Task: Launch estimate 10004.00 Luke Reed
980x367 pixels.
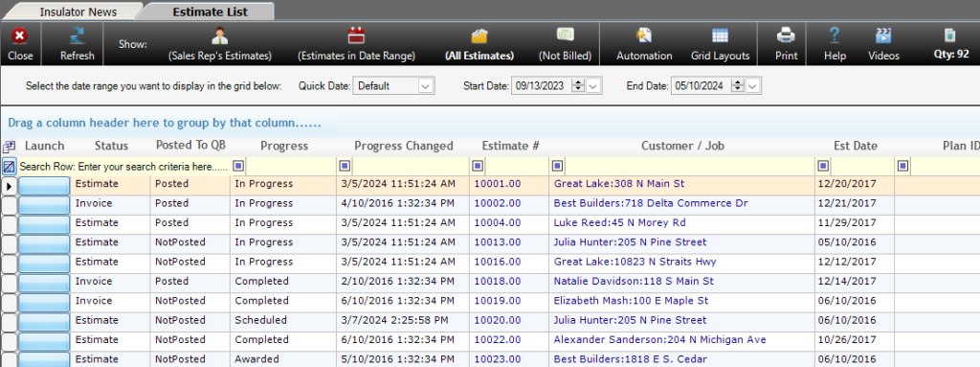Action: click(44, 224)
